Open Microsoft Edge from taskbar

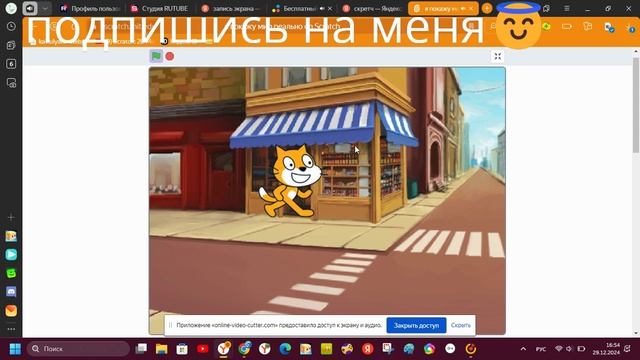point(285,349)
